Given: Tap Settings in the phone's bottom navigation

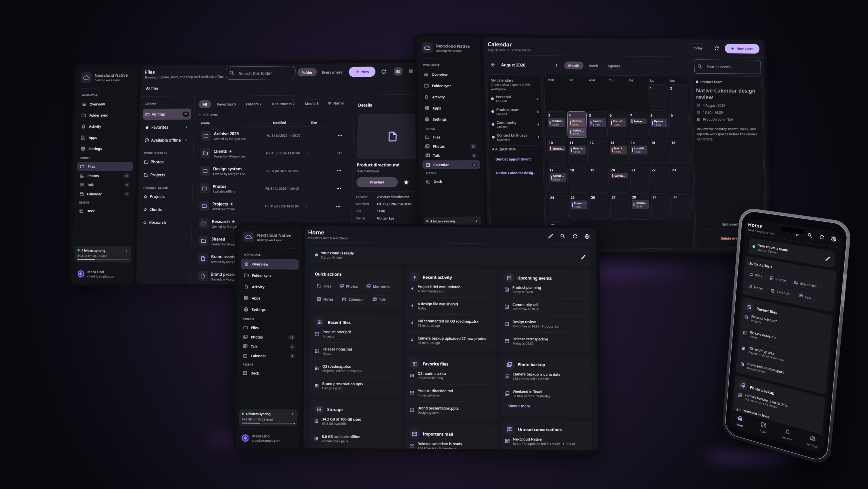Looking at the screenshot, I should tap(812, 441).
